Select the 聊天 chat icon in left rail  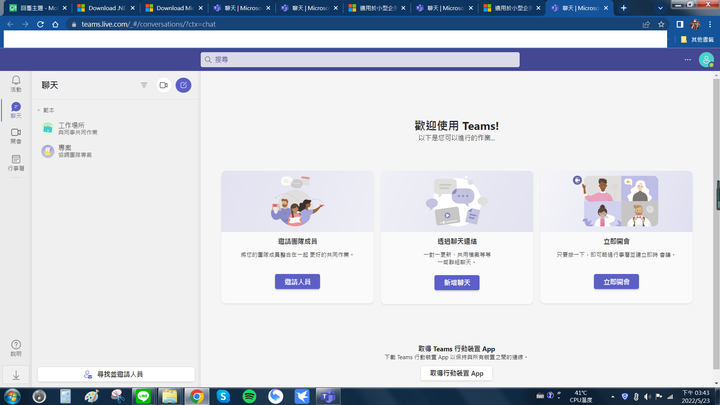point(16,110)
